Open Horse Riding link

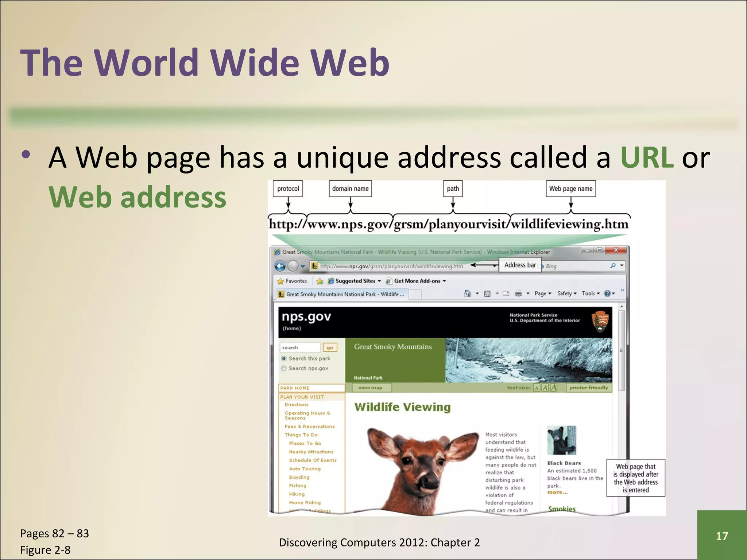click(x=305, y=502)
